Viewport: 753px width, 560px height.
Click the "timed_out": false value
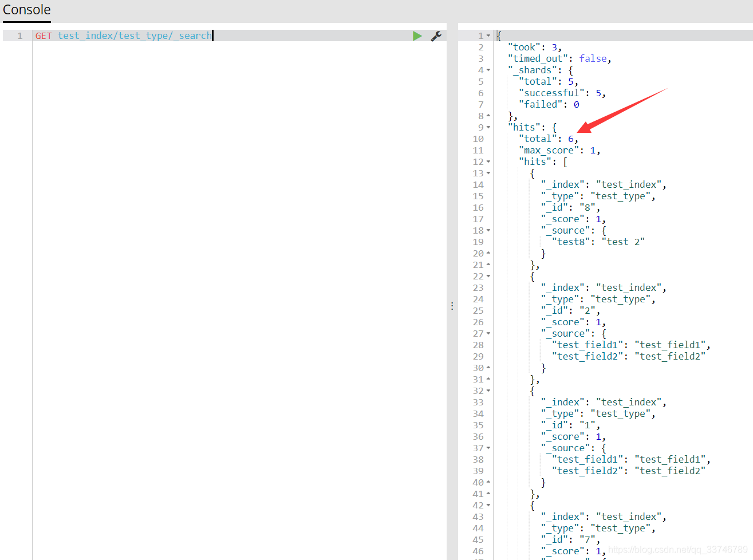pyautogui.click(x=593, y=58)
